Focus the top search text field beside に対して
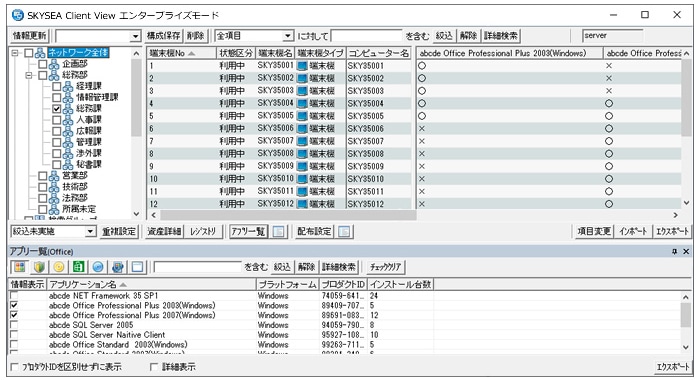Screen dimensions: 700x380 click(x=367, y=36)
